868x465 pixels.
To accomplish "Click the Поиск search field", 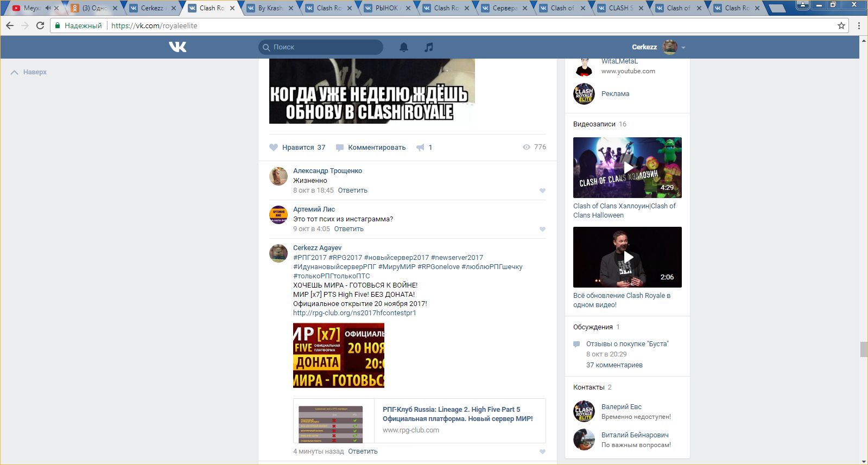I will click(x=321, y=47).
